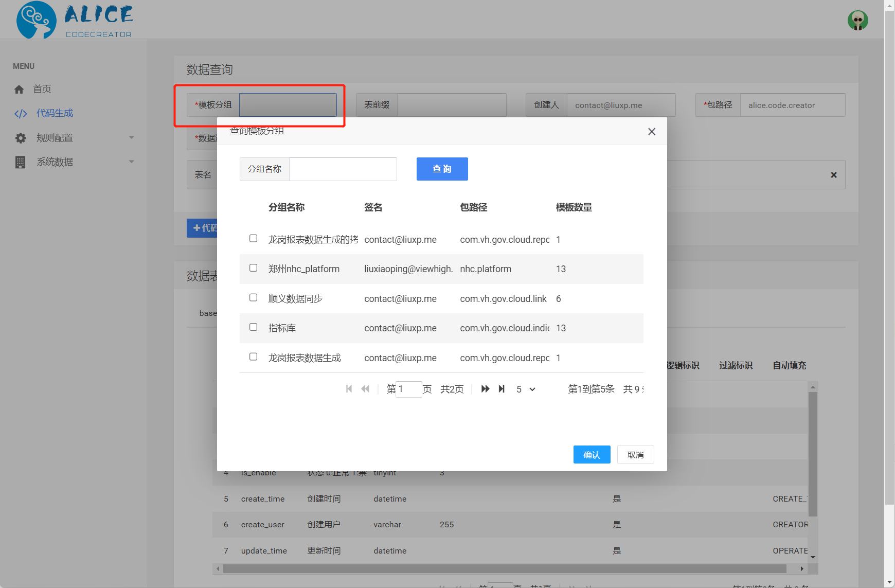The width and height of the screenshot is (895, 588).
Task: Click the 创建人 input field
Action: 621,105
